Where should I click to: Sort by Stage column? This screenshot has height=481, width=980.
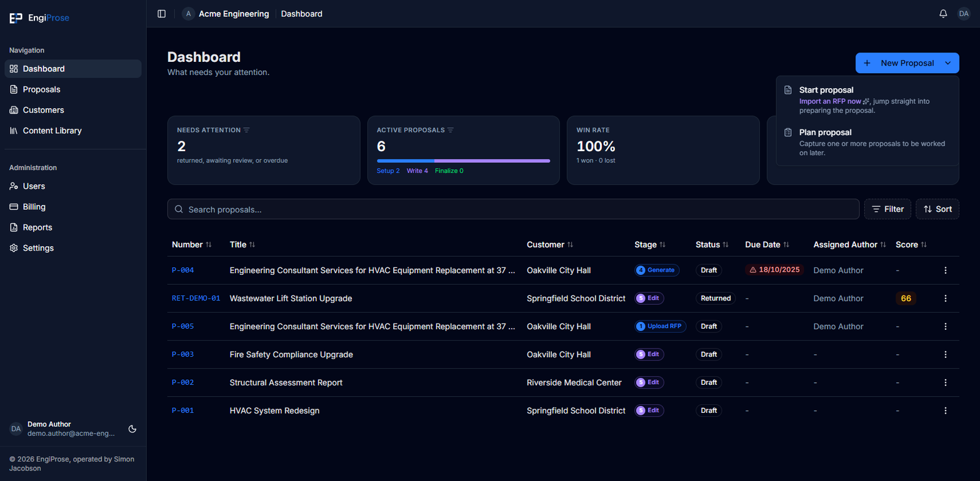pos(650,245)
